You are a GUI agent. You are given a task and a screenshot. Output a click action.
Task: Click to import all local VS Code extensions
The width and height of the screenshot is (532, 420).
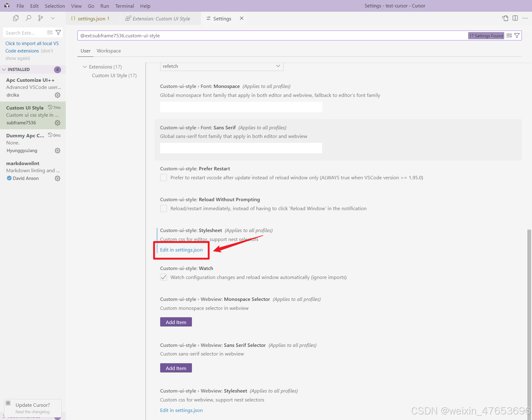[x=32, y=47]
